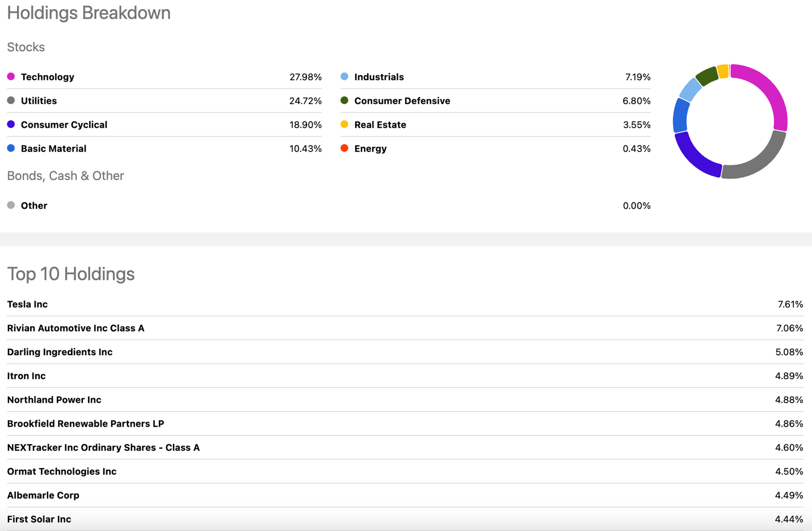The image size is (812, 531).
Task: Click the light blue Industrials legend dot
Action: point(344,77)
